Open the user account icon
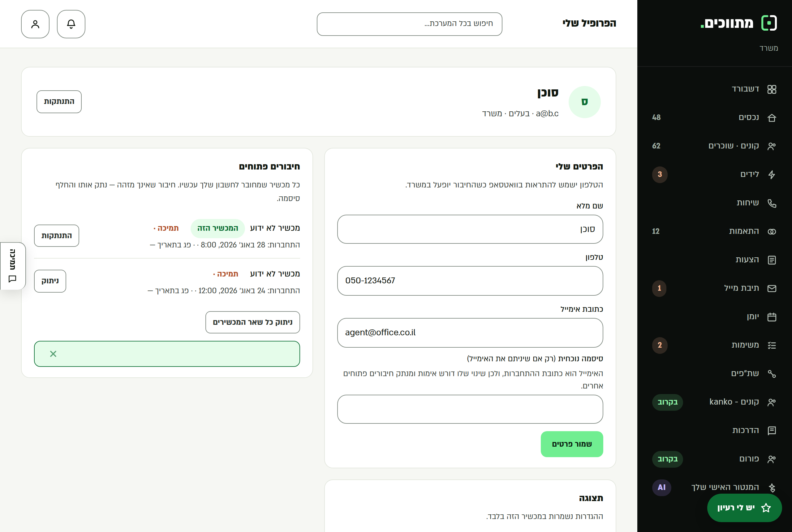This screenshot has height=532, width=792. coord(35,24)
